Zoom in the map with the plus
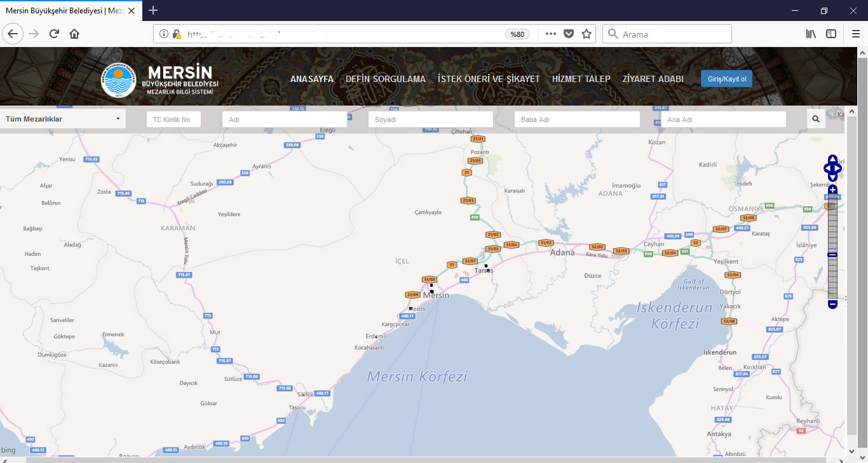Viewport: 868px width, 463px height. [832, 190]
